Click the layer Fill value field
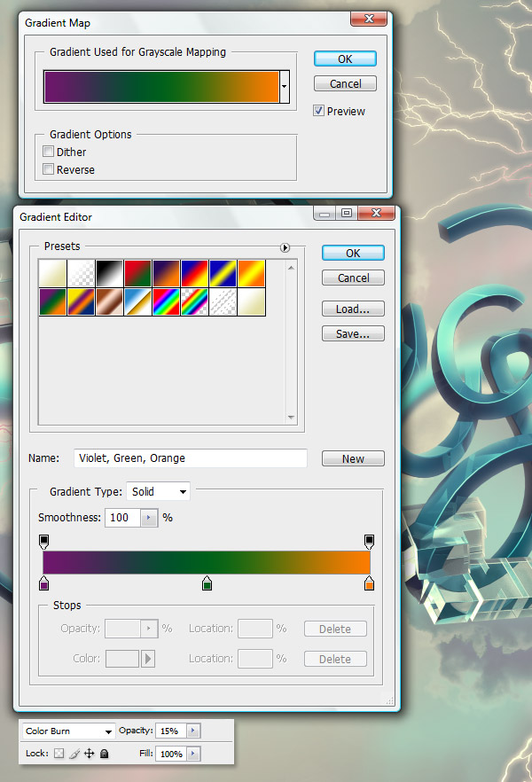This screenshot has width=532, height=782. pyautogui.click(x=170, y=754)
